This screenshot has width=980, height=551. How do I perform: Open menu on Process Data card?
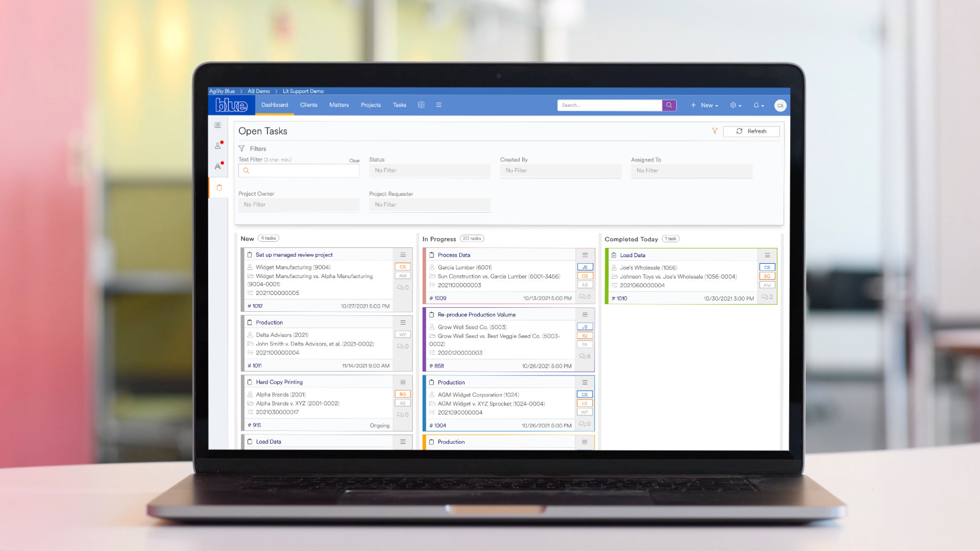(585, 255)
